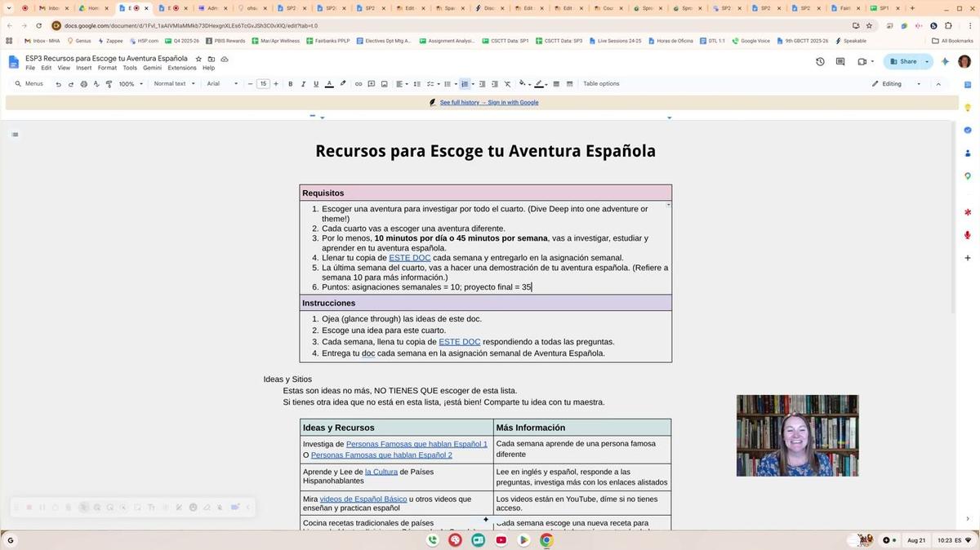Open the zoom 100% dropdown
980x550 pixels.
coord(130,84)
